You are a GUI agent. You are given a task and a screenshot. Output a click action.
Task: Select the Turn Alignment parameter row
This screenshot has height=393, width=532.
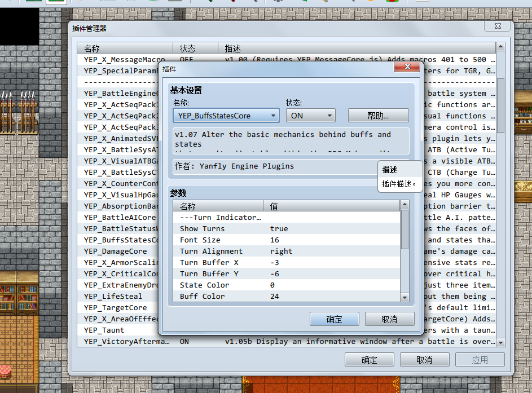coord(287,251)
